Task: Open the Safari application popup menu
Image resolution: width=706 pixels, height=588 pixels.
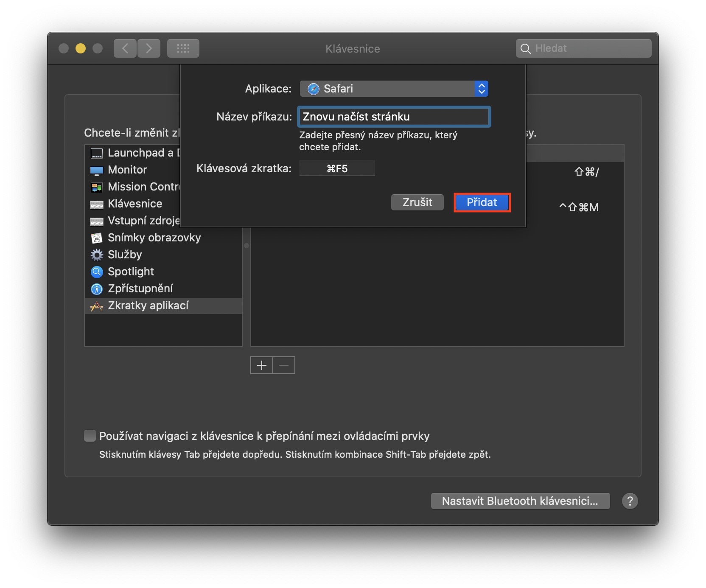Action: tap(394, 89)
